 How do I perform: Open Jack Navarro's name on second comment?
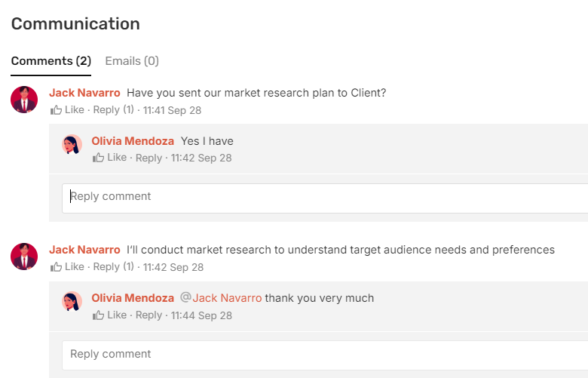pos(84,250)
